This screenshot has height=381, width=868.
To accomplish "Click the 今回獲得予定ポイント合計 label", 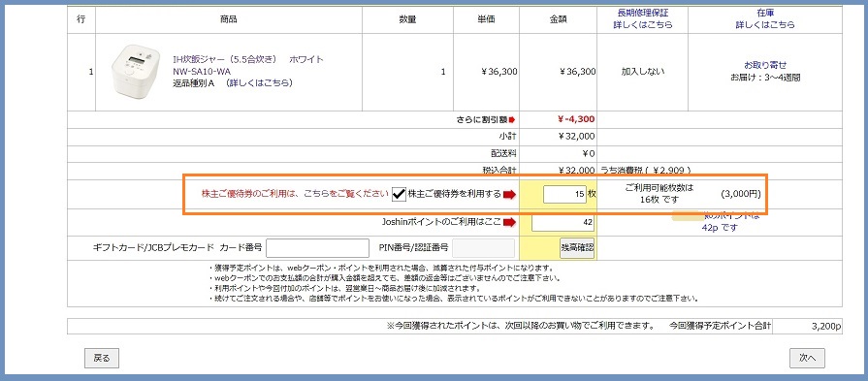I will click(720, 325).
